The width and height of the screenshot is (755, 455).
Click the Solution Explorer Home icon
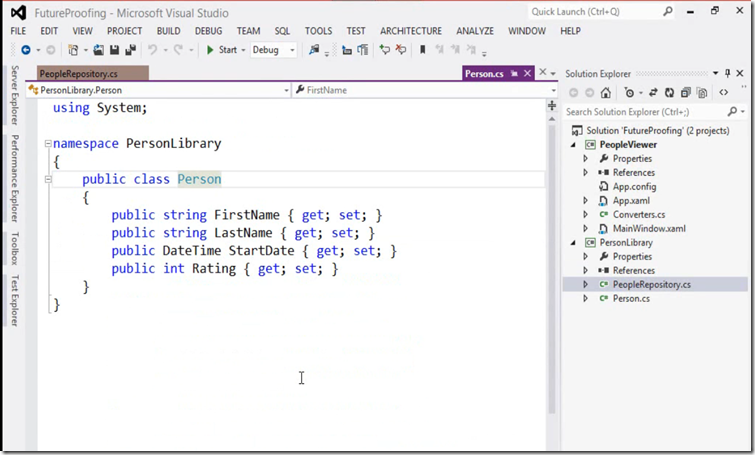[606, 92]
